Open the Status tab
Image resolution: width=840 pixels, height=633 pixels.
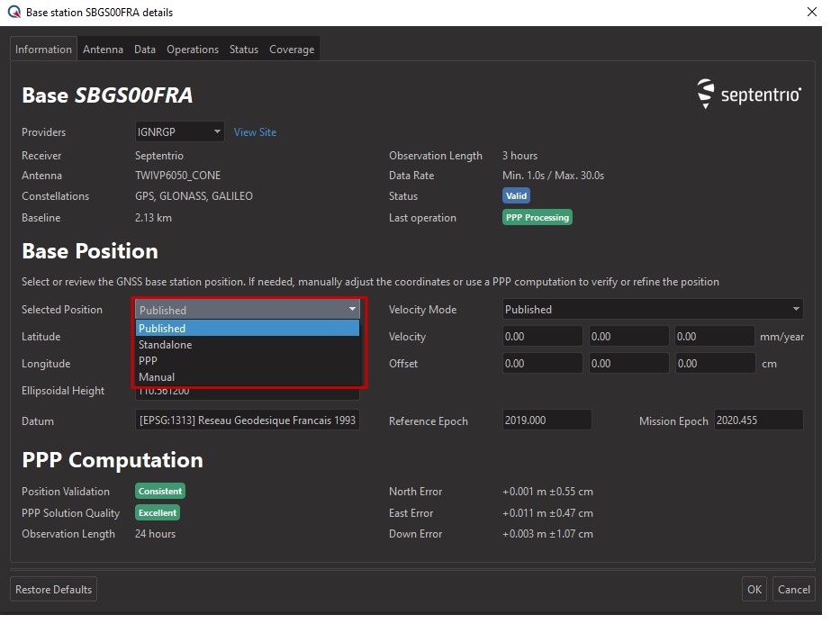pyautogui.click(x=243, y=50)
